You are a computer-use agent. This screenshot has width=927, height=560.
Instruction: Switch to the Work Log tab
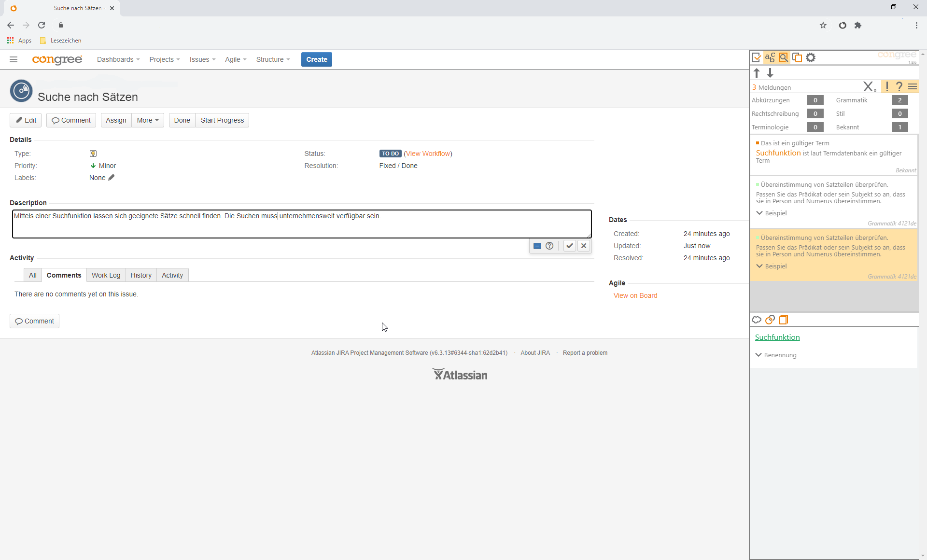(106, 275)
